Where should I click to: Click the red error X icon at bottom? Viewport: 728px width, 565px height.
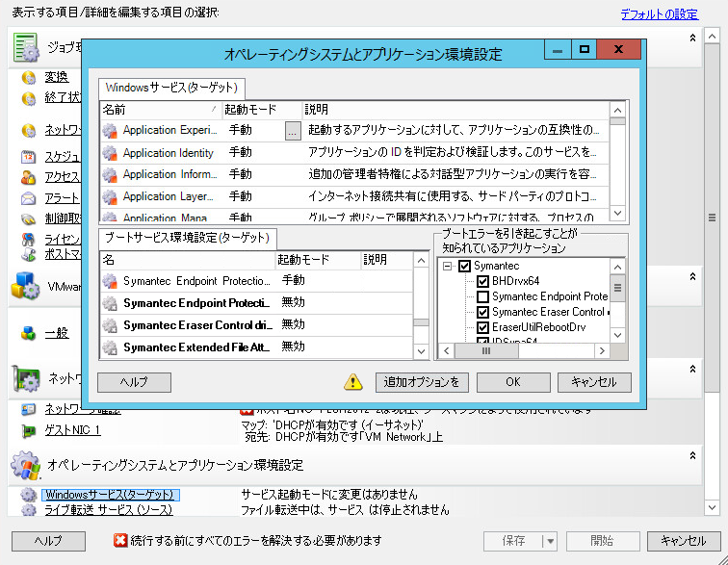pyautogui.click(x=120, y=540)
